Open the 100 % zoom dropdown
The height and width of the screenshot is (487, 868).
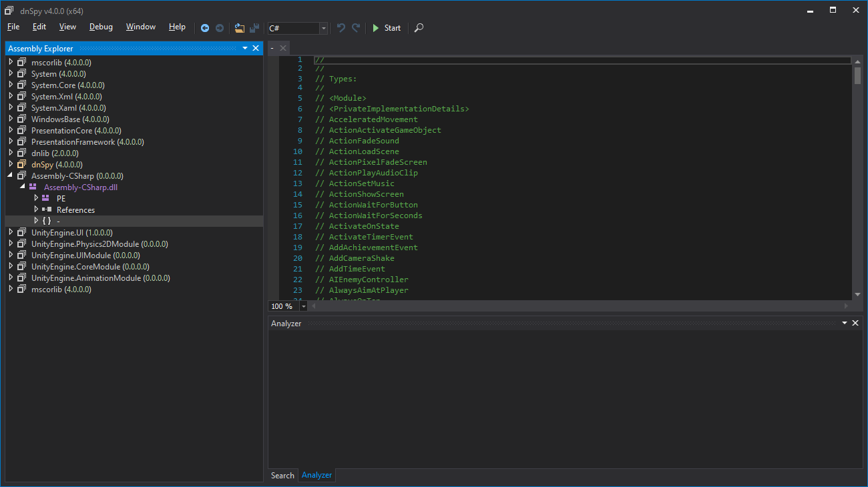[304, 306]
